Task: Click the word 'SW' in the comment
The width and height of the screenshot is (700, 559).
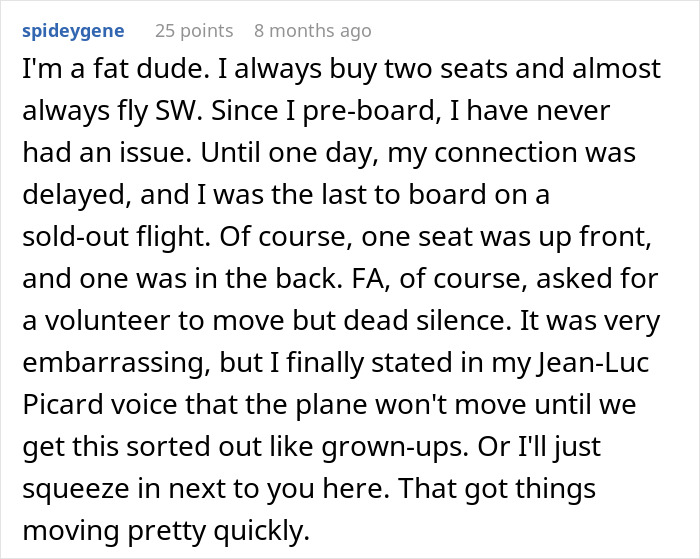Action: [175, 111]
